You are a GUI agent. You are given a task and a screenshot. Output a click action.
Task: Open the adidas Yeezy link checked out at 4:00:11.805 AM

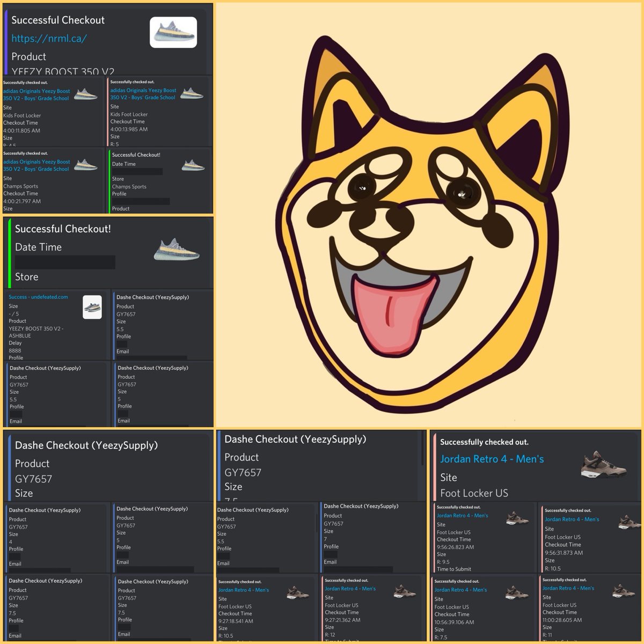click(x=36, y=94)
